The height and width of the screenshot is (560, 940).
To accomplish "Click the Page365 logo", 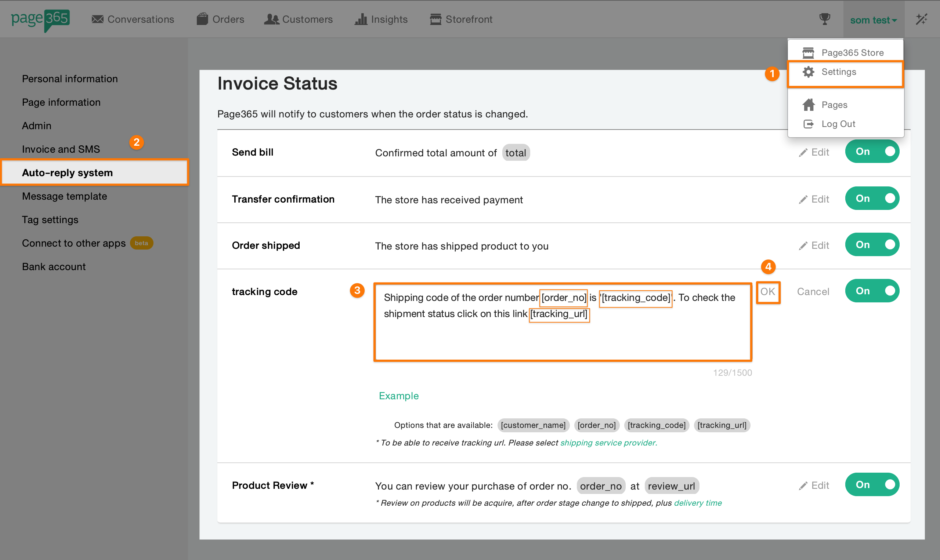I will tap(40, 19).
